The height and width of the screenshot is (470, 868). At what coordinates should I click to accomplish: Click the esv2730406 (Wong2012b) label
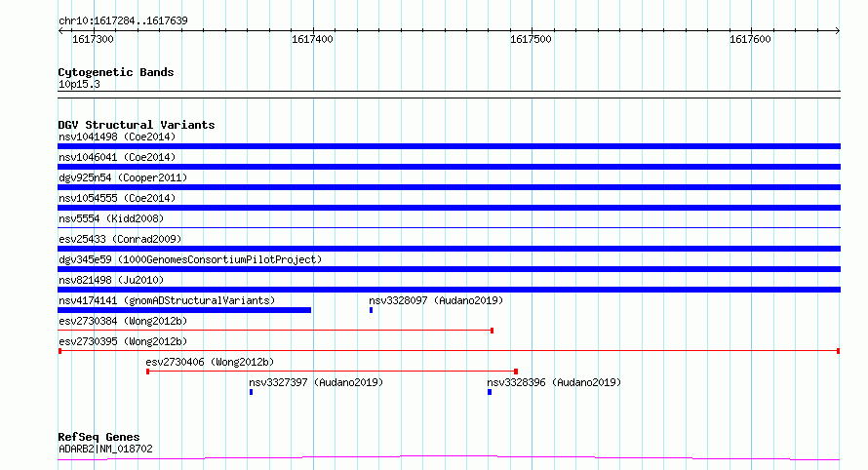pyautogui.click(x=210, y=362)
